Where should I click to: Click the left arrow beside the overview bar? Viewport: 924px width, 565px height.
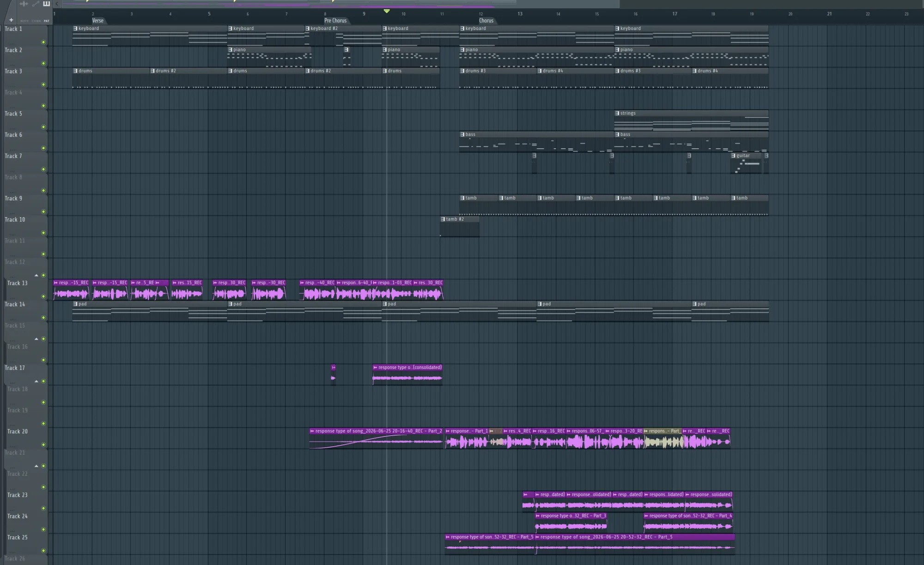coord(57,4)
